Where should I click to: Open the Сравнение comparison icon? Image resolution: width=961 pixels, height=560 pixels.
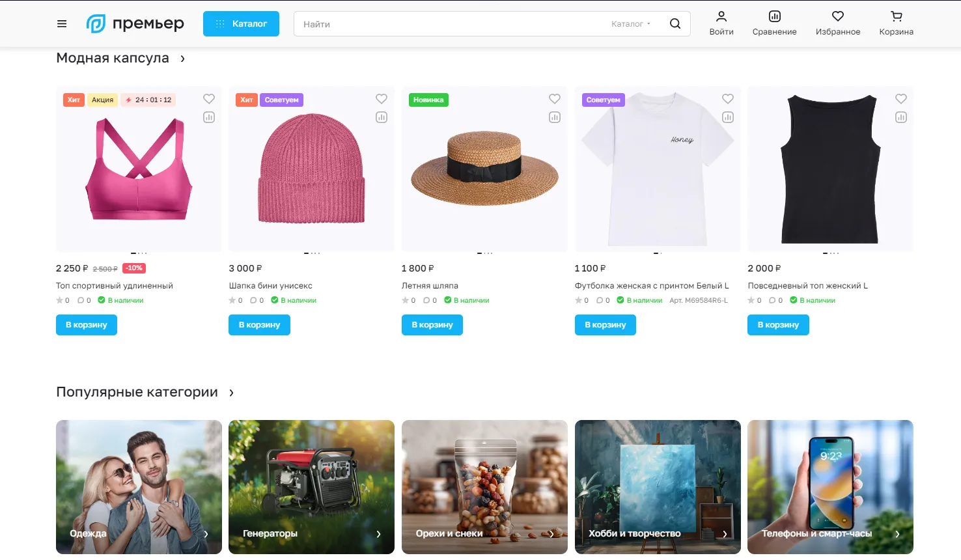[x=774, y=23]
